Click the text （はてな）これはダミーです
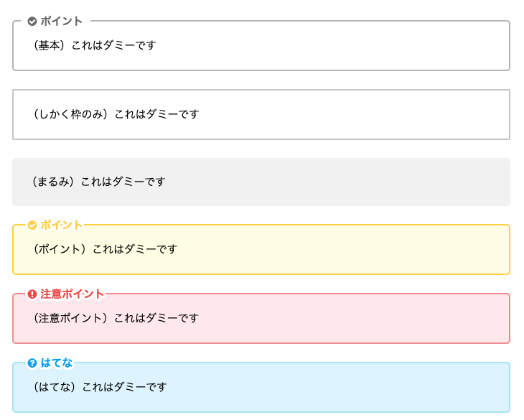 point(99,387)
